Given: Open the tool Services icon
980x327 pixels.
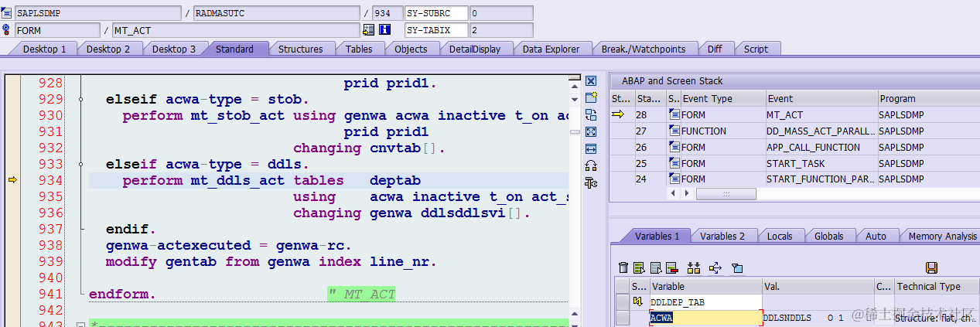Looking at the screenshot, I should click(591, 182).
